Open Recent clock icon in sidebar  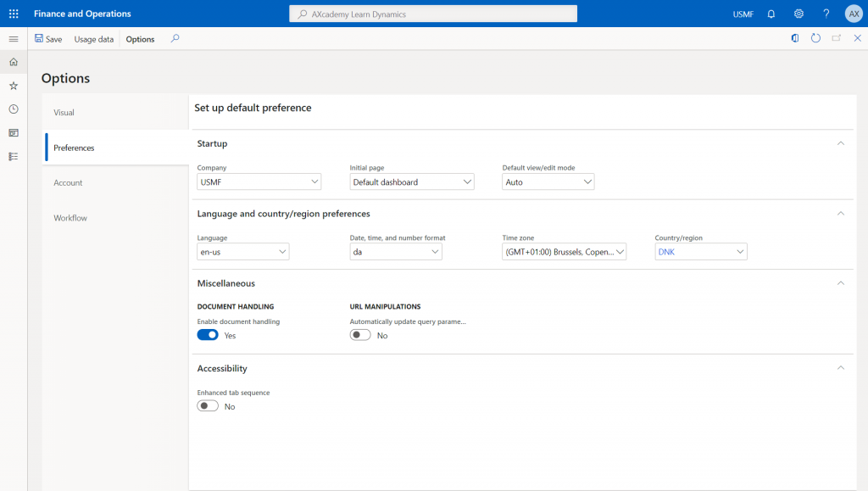(14, 109)
